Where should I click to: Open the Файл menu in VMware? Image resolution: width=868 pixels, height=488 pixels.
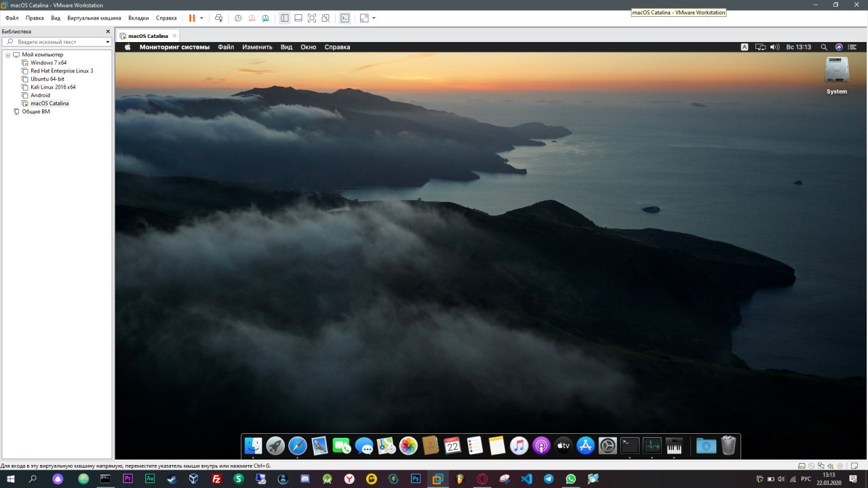tap(12, 18)
